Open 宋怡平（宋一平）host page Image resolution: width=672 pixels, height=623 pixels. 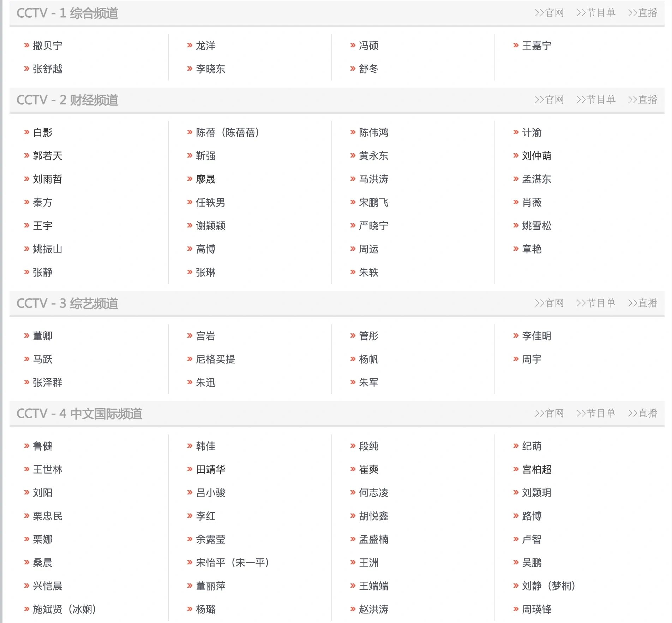point(233,563)
